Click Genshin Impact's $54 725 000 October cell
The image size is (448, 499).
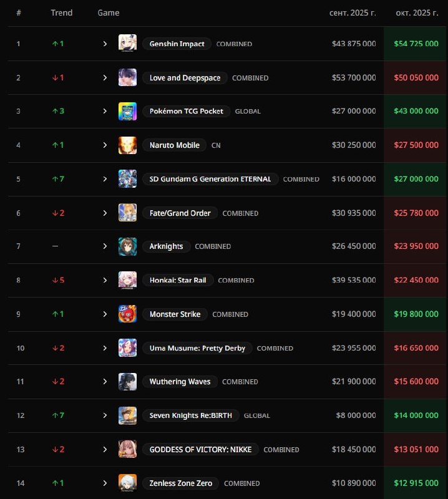click(x=416, y=44)
